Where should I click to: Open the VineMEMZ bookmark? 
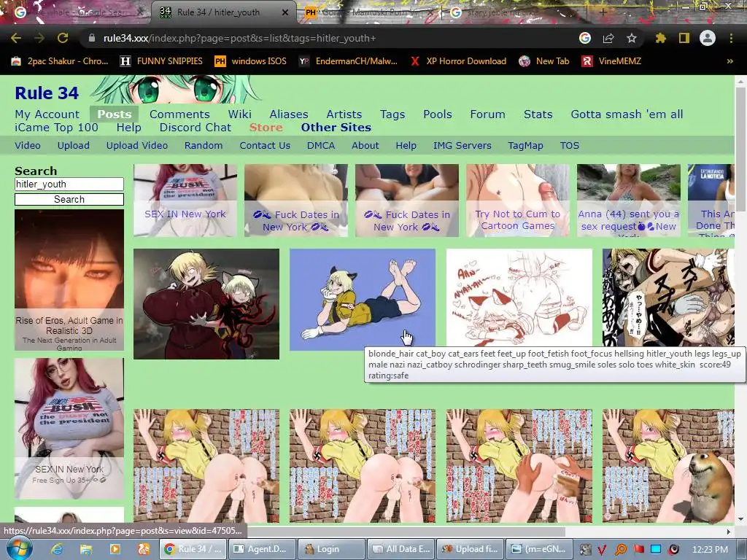point(611,61)
